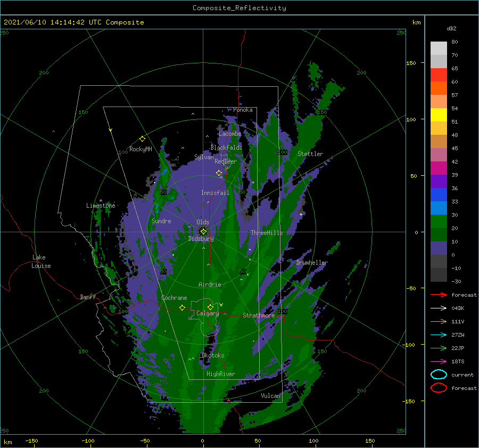
Task: Click the Okotoks town label
Action: pos(213,355)
